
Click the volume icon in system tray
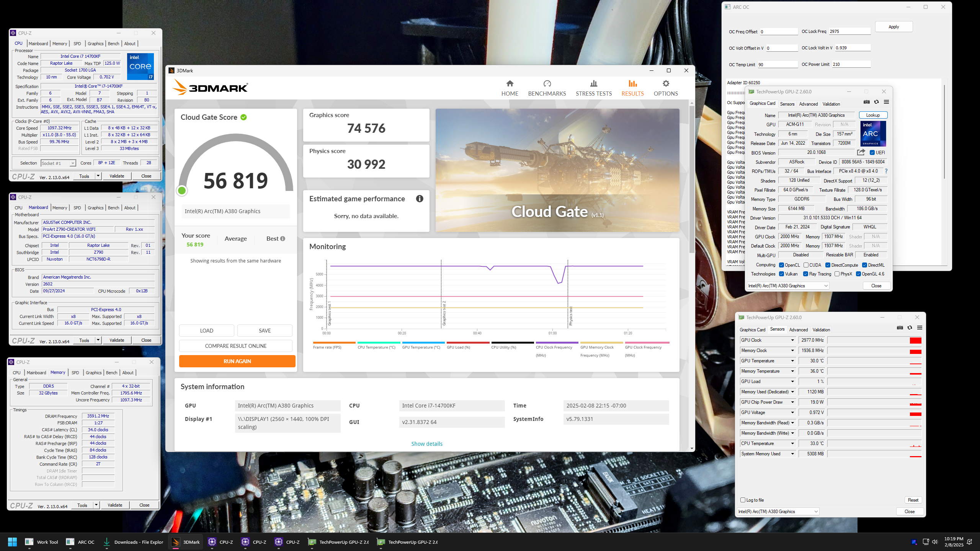(935, 542)
